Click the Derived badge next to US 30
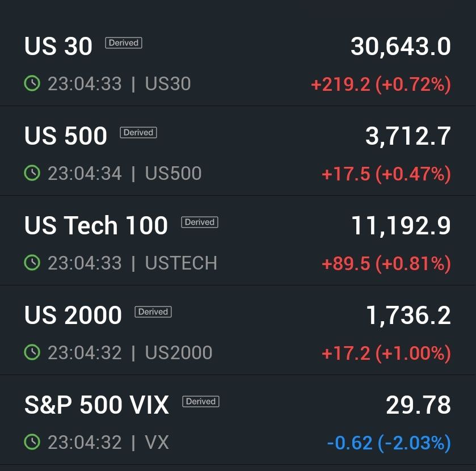The image size is (476, 471). pos(124,43)
